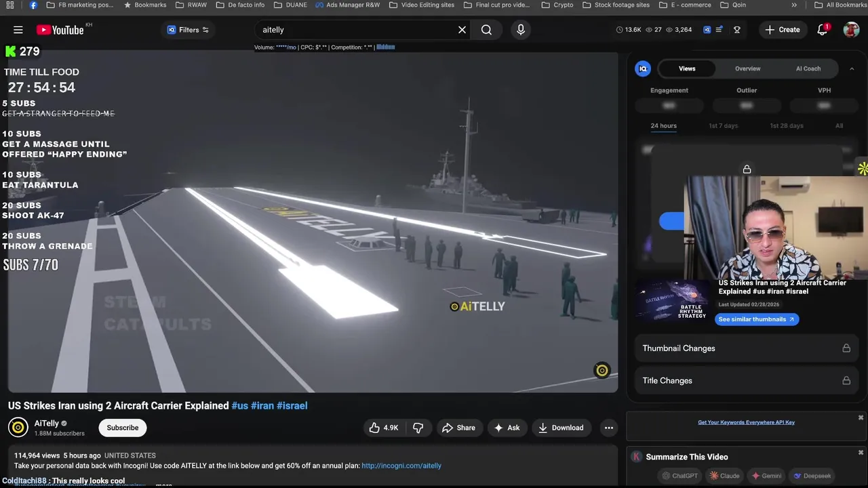Click the #us hashtag

pyautogui.click(x=240, y=406)
